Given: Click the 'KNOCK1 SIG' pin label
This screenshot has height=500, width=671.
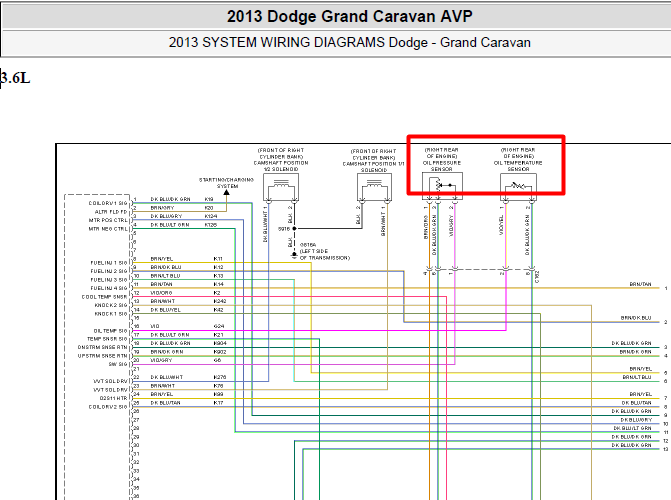Looking at the screenshot, I should coord(111,314).
